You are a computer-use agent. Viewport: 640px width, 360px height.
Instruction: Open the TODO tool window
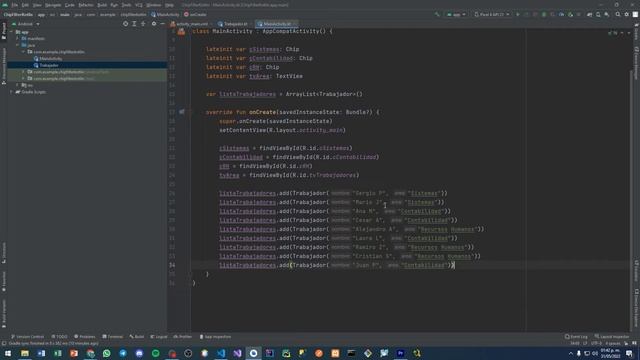click(60, 337)
